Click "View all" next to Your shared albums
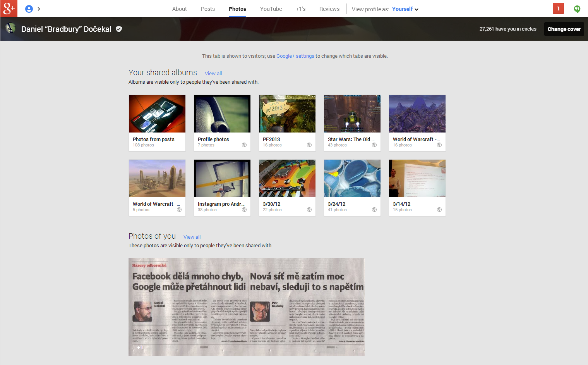 (x=213, y=73)
